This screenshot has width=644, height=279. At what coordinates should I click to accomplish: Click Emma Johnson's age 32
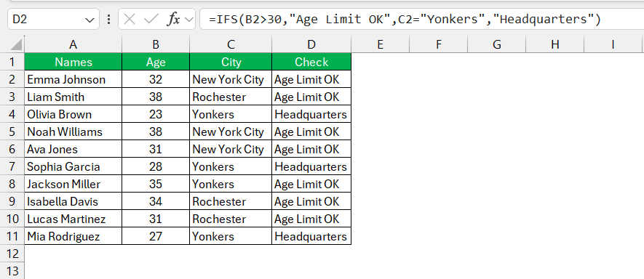[x=156, y=79]
